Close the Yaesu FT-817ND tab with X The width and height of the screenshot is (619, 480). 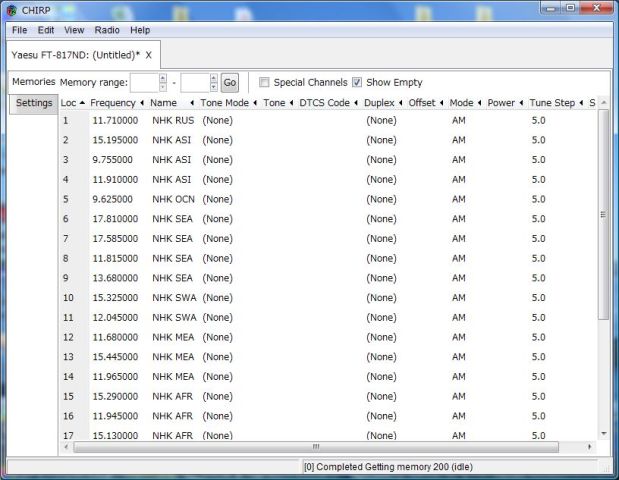coord(148,55)
